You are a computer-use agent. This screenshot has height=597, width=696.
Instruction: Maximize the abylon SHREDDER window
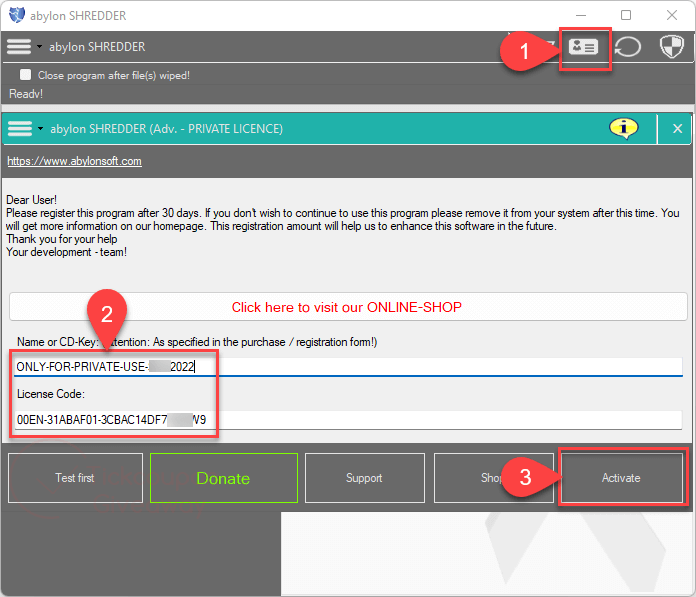(x=626, y=15)
